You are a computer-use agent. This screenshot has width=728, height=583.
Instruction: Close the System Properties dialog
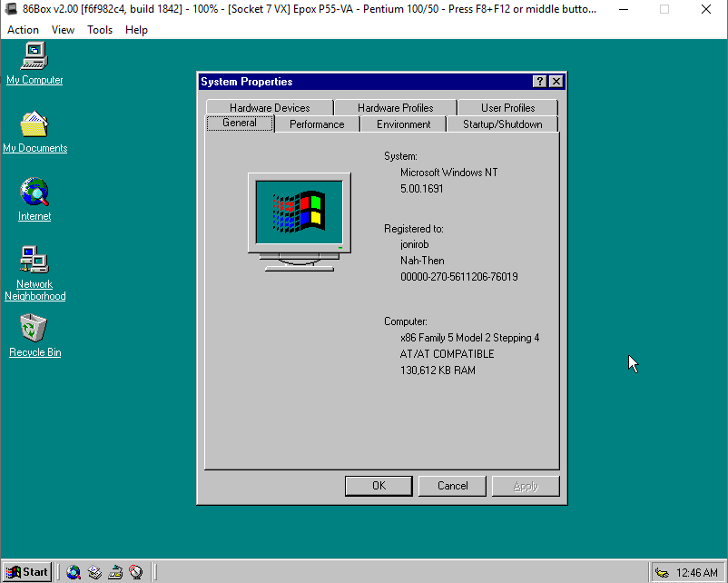[x=556, y=82]
